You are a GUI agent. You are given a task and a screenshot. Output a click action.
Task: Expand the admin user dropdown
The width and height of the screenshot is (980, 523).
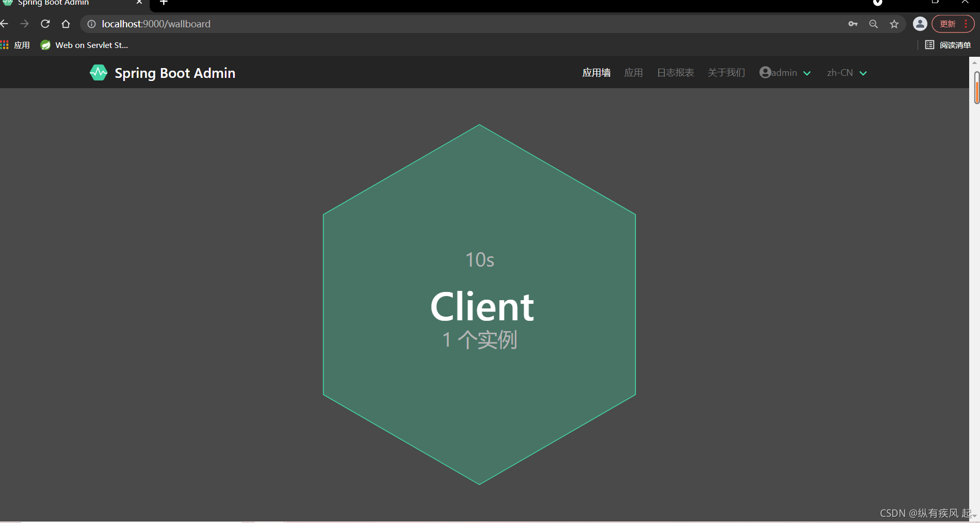point(785,73)
